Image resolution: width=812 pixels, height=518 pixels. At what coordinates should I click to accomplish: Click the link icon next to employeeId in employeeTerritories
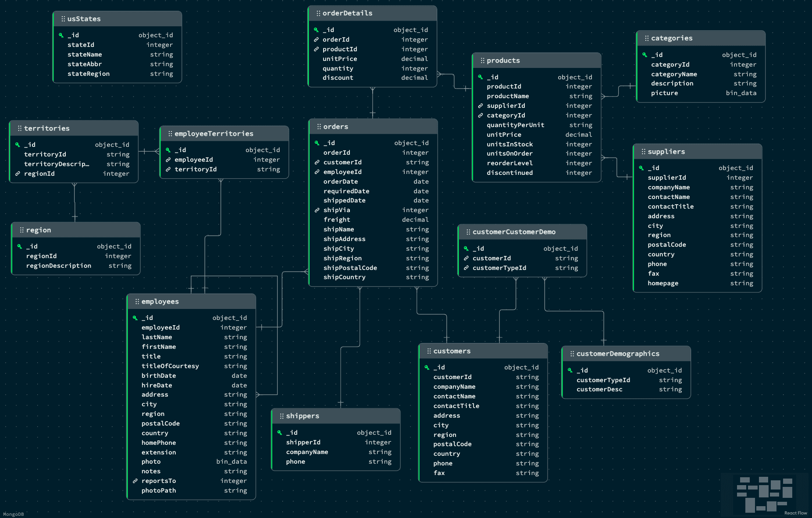(168, 160)
